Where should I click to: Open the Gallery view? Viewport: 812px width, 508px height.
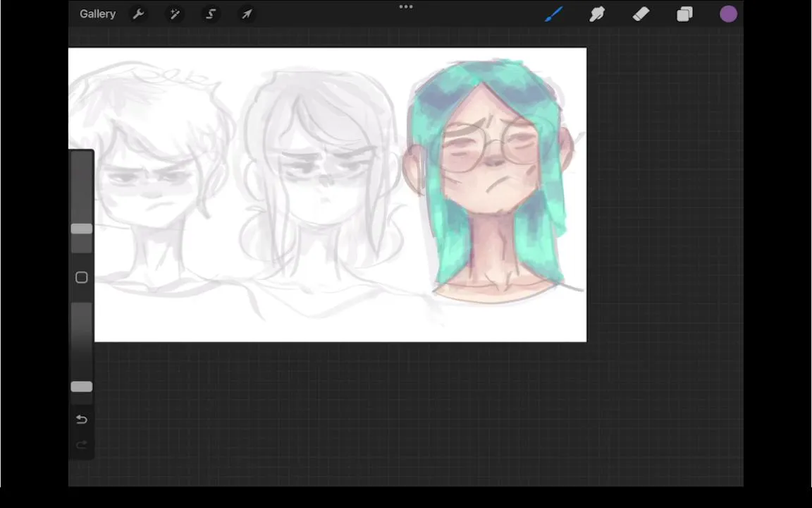pyautogui.click(x=97, y=14)
